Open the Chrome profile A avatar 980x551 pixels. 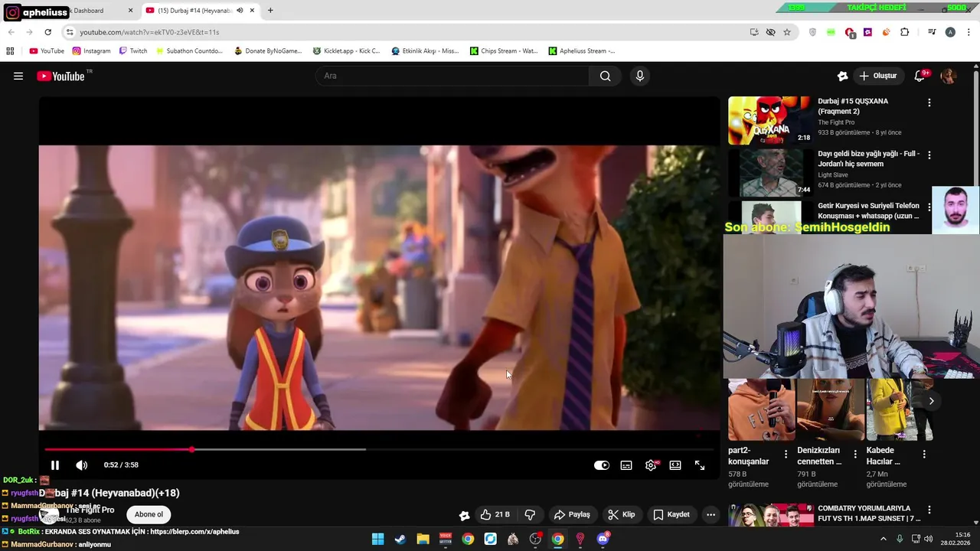pos(950,32)
